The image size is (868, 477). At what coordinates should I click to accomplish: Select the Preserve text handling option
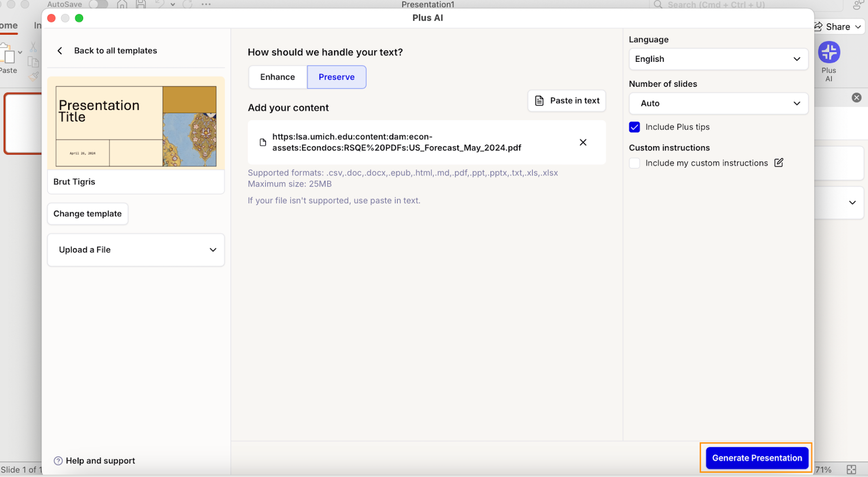tap(337, 77)
